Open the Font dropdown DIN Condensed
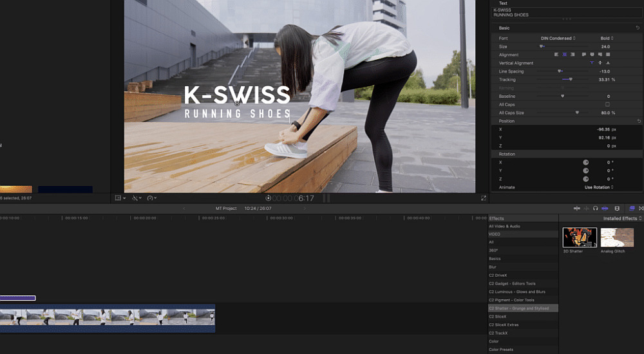The height and width of the screenshot is (354, 644). coord(558,38)
